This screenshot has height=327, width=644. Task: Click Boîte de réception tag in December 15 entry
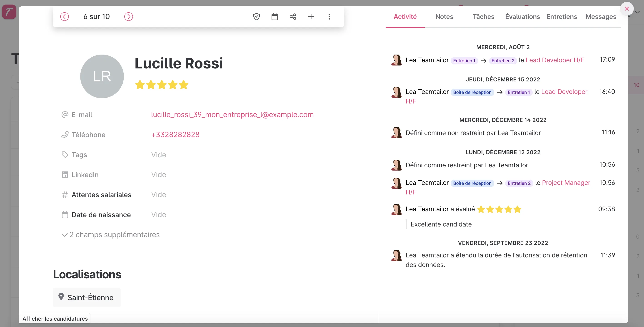tap(472, 92)
